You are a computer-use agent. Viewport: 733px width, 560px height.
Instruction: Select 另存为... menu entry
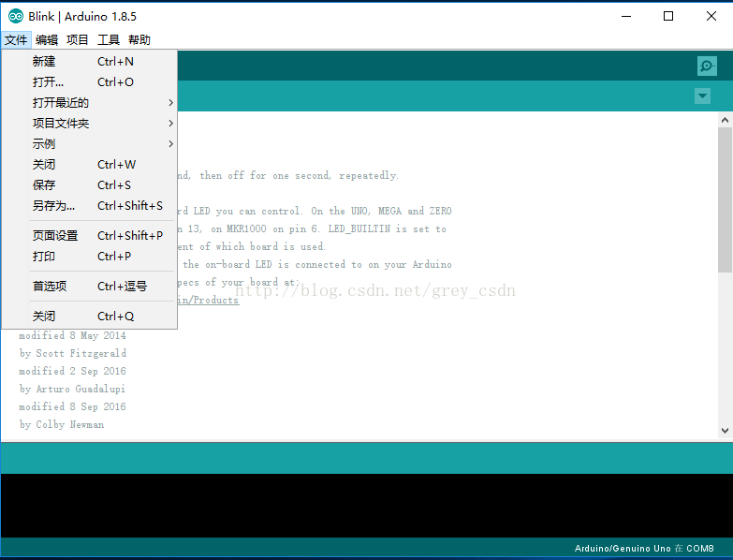tap(90, 206)
